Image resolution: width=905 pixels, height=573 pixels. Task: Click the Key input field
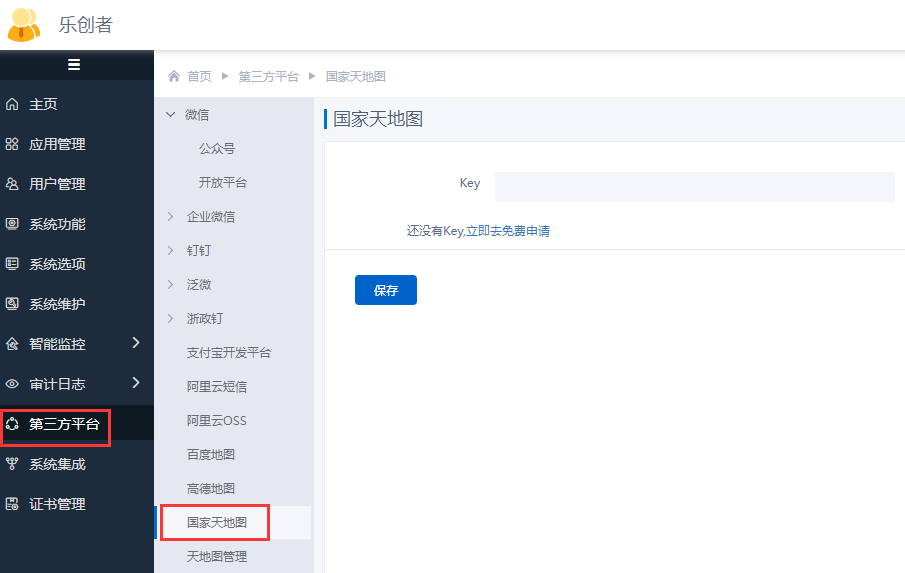[694, 187]
